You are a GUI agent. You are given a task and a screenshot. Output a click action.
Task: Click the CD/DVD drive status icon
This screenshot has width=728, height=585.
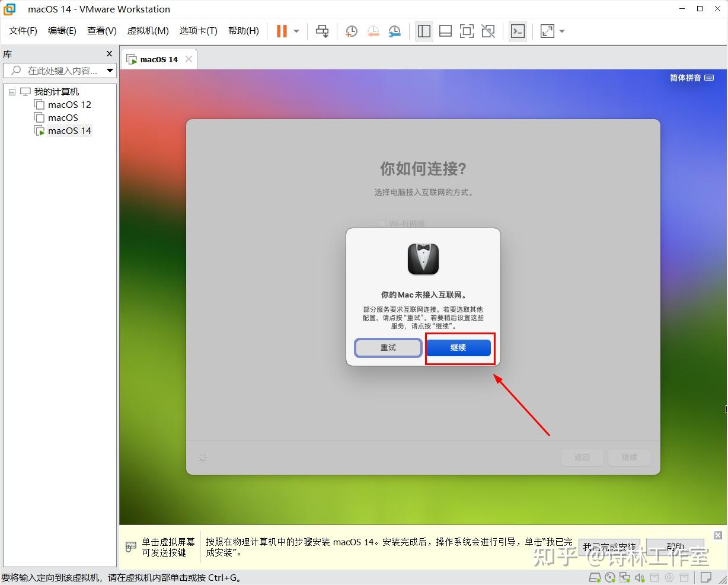click(610, 577)
